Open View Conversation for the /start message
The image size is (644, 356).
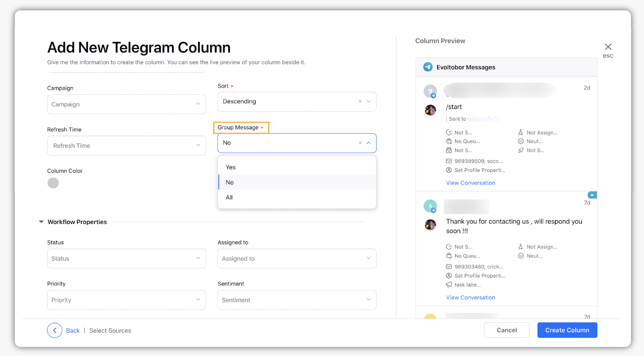coord(471,183)
